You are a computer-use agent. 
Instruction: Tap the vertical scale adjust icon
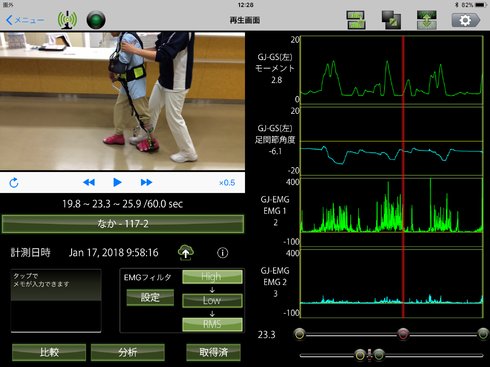coord(427,20)
